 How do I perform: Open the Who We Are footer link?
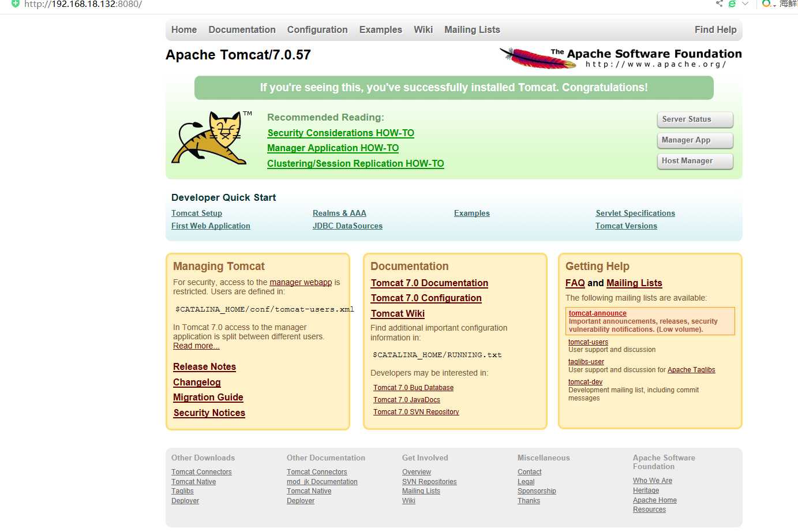653,481
